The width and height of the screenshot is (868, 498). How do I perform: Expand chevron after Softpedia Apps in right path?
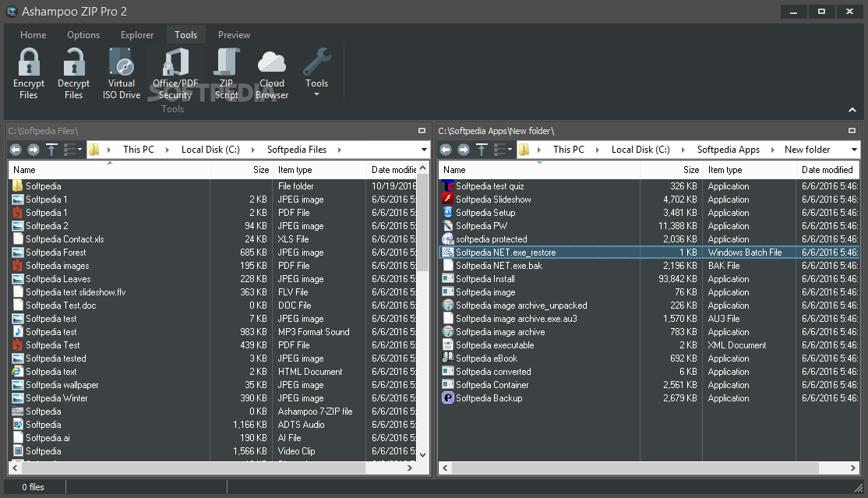click(773, 150)
